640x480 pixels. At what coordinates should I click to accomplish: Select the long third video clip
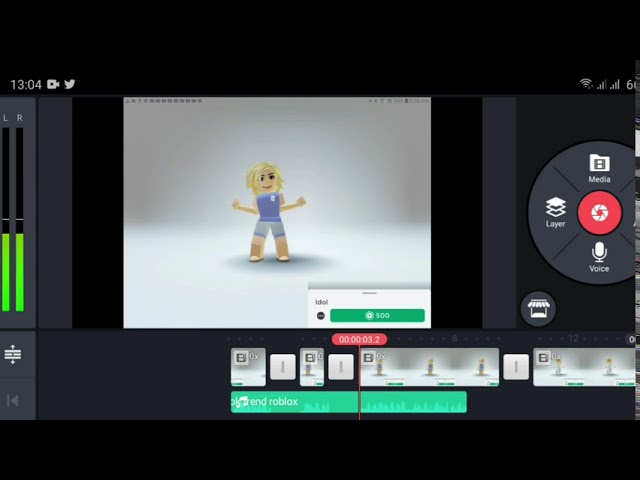429,367
